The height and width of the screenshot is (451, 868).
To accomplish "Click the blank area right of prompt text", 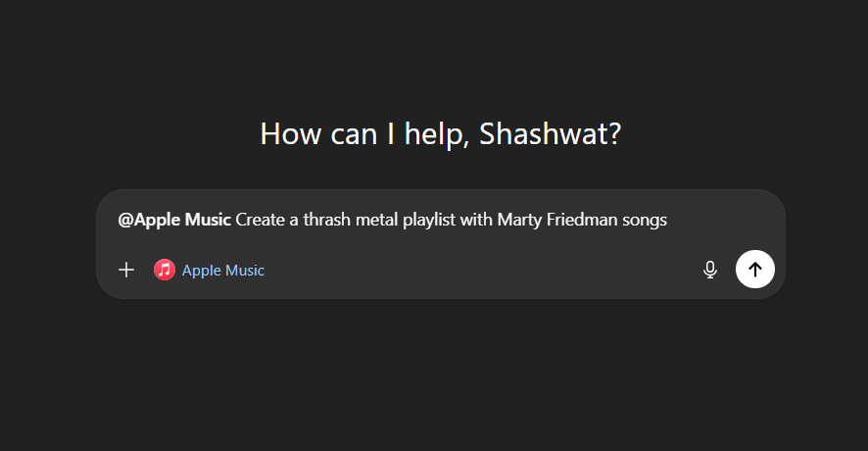I will click(725, 220).
